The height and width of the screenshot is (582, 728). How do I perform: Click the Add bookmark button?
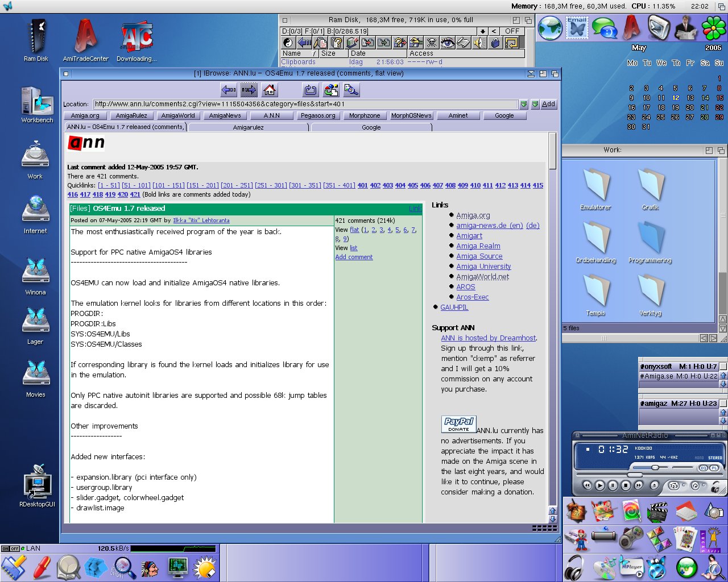tap(548, 104)
